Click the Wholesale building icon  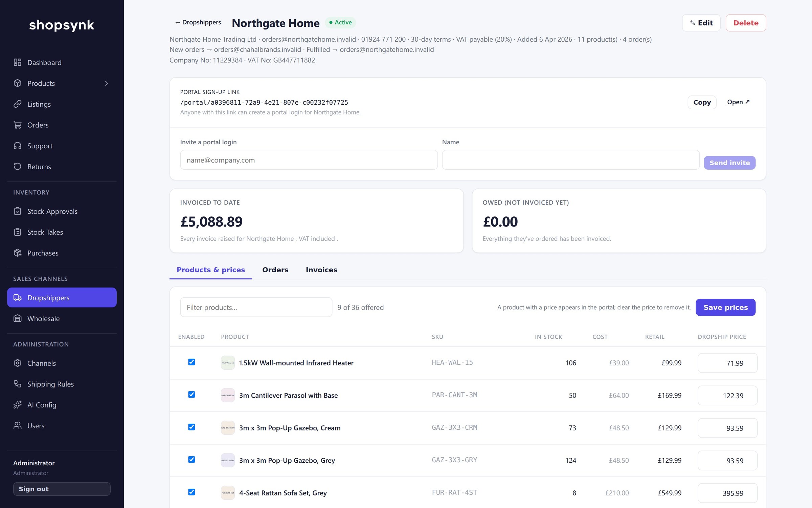click(x=18, y=318)
